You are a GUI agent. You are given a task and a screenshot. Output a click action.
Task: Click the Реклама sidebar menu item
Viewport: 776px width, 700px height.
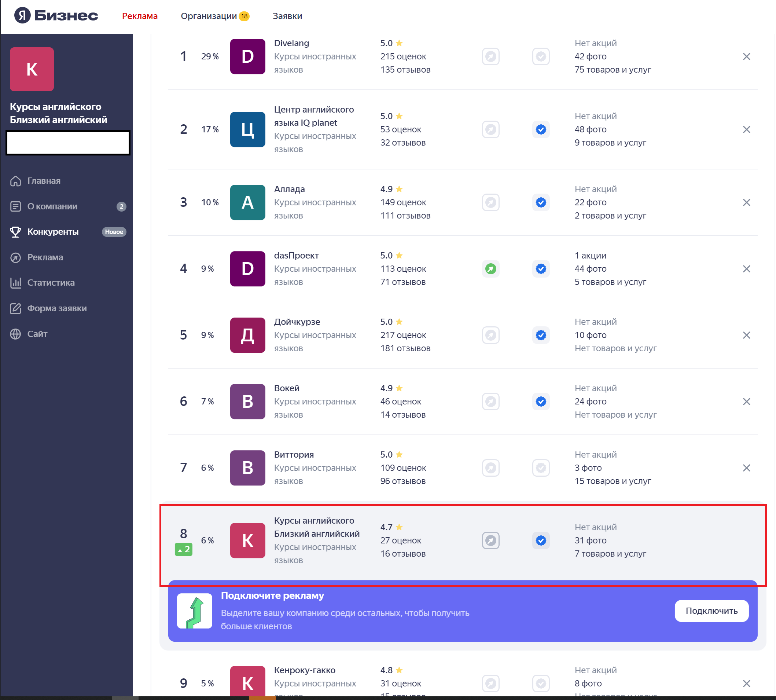tap(45, 257)
